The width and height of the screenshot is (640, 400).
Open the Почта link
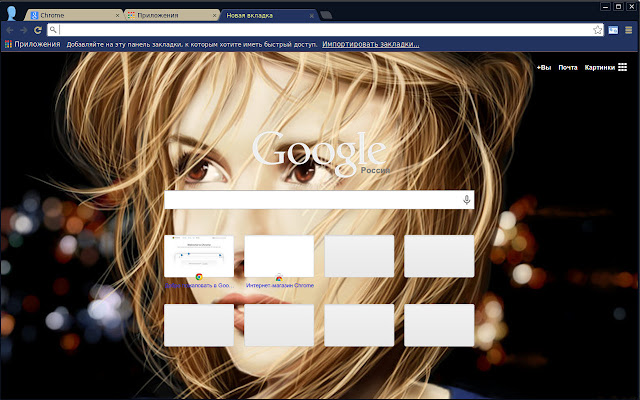(568, 68)
